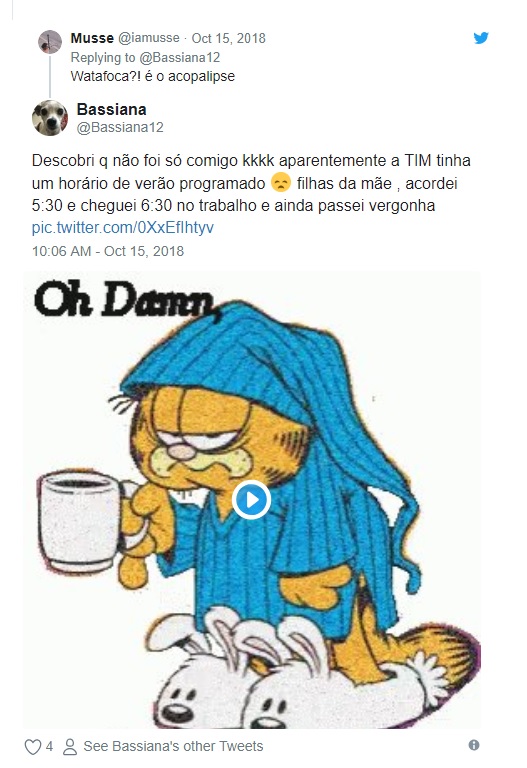527x768 pixels.
Task: Click @Bassiana12 in the Replying to line
Action: click(x=180, y=57)
